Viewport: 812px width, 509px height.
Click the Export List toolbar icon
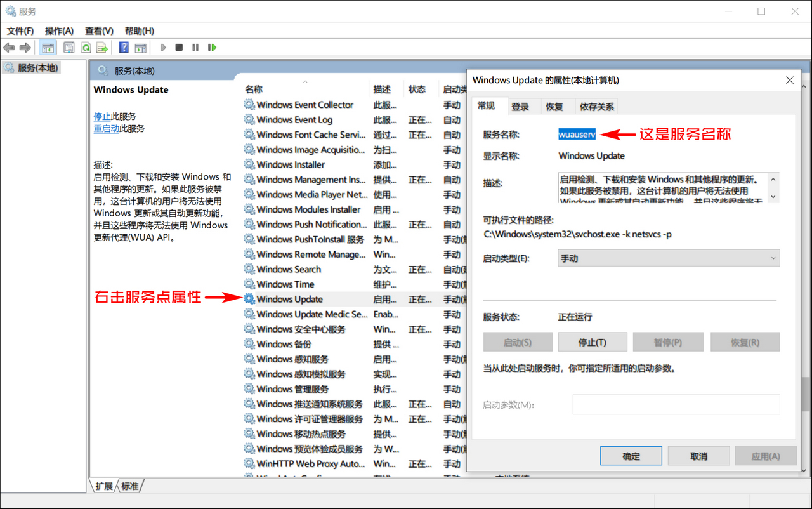point(102,48)
